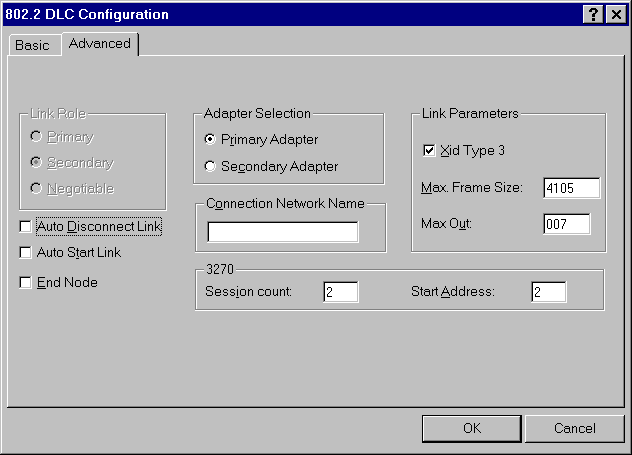Select the Start Address input field
Screen dimensions: 632x455
(548, 292)
